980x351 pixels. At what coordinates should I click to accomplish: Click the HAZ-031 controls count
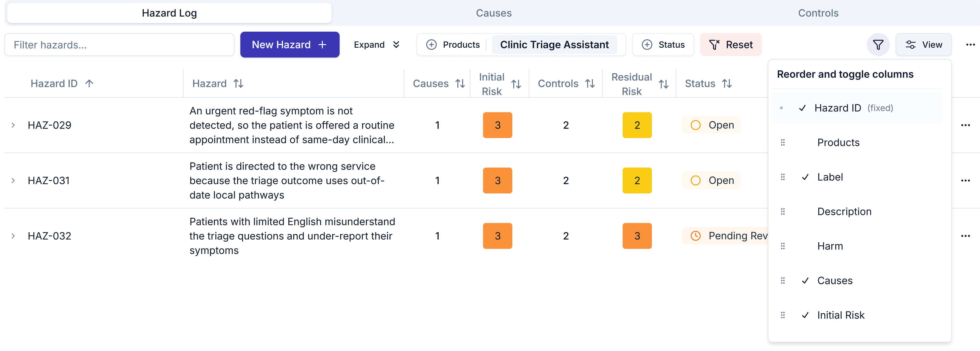[x=566, y=181]
